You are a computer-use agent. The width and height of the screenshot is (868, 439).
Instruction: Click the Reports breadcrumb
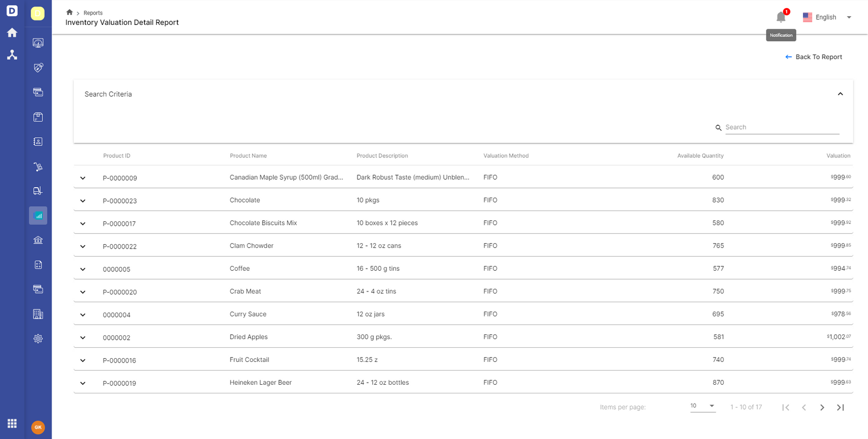point(93,13)
